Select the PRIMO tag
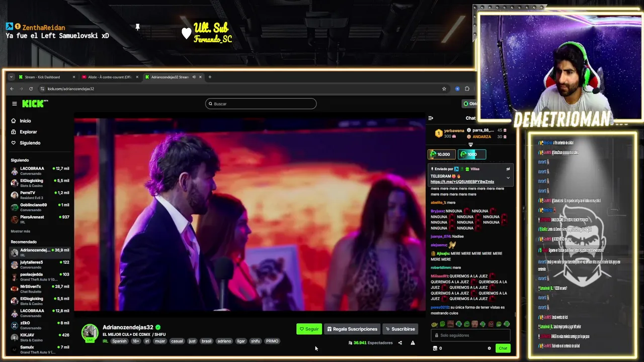The height and width of the screenshot is (362, 644). tap(272, 341)
